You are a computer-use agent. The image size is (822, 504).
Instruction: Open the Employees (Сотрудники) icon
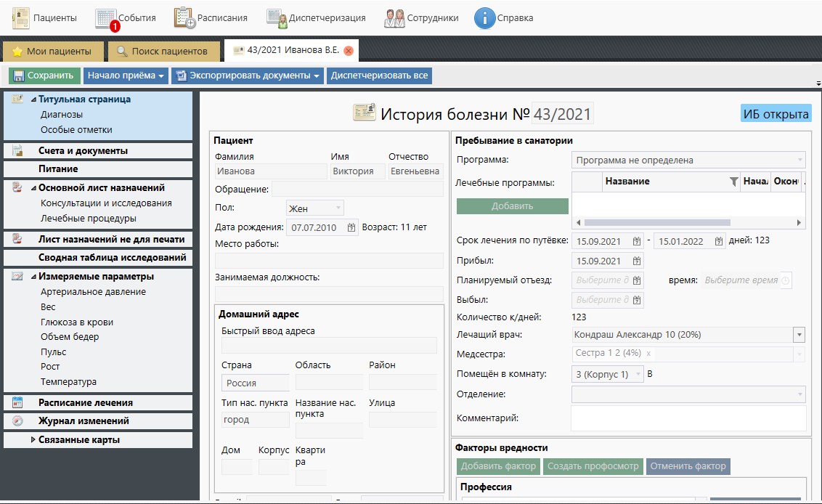point(394,17)
